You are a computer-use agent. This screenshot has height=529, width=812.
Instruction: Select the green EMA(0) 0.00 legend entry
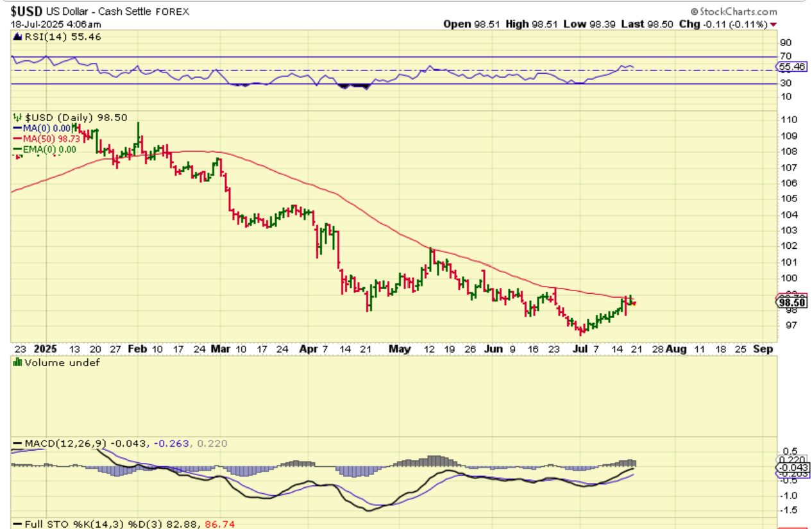[x=47, y=149]
